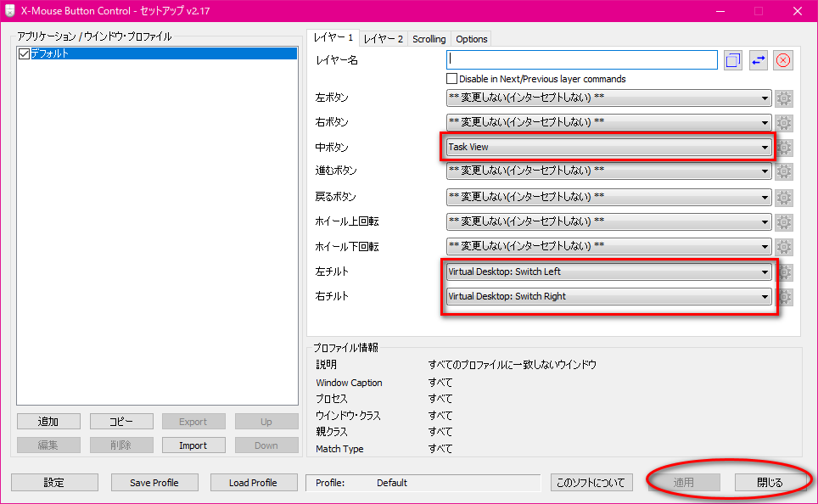Click the swap layers blue arrows icon
Image resolution: width=818 pixels, height=504 pixels.
point(758,60)
